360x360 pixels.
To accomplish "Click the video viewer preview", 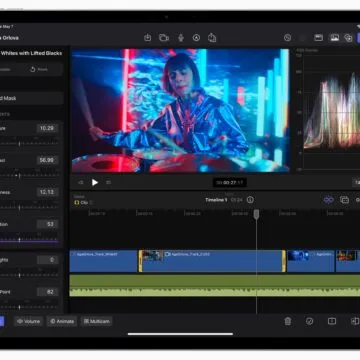I will 180,110.
